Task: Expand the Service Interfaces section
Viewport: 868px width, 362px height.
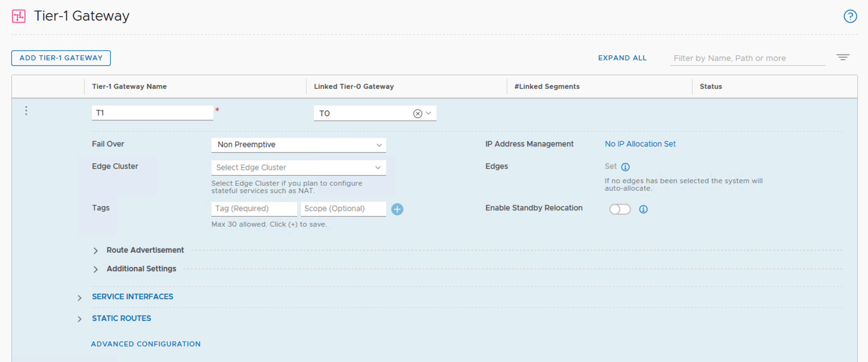Action: tap(80, 297)
